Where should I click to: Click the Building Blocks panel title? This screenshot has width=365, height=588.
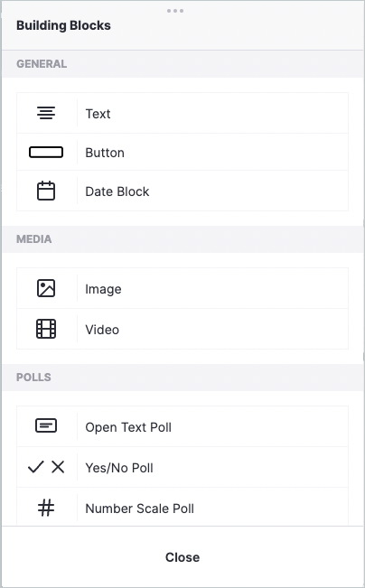(x=63, y=25)
